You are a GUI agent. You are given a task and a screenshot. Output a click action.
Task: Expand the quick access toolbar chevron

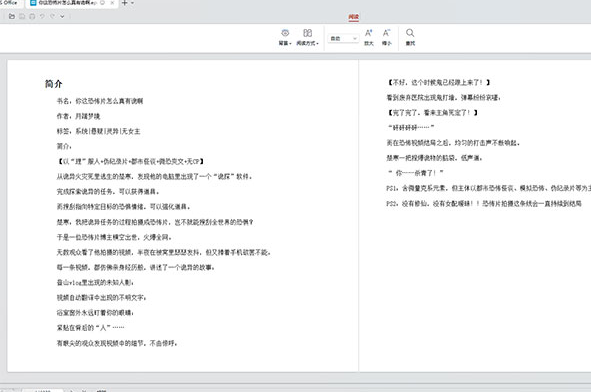coord(62,16)
